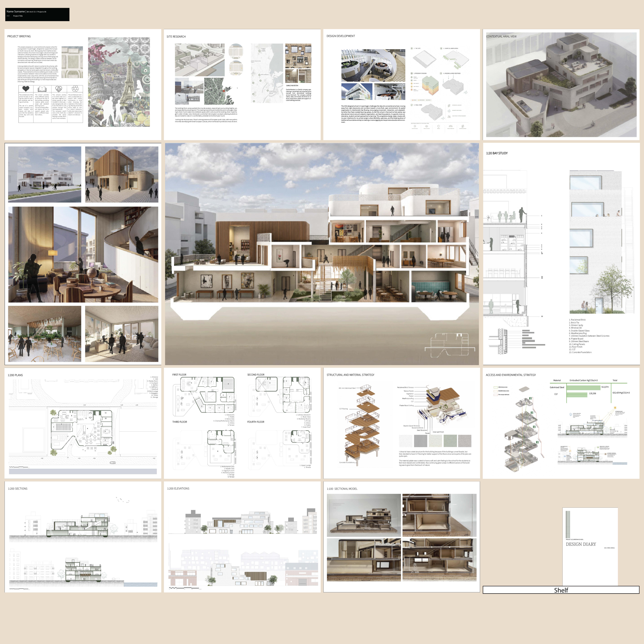644x644 pixels.
Task: Click the 1:200 PLANS heading
Action: coord(15,375)
